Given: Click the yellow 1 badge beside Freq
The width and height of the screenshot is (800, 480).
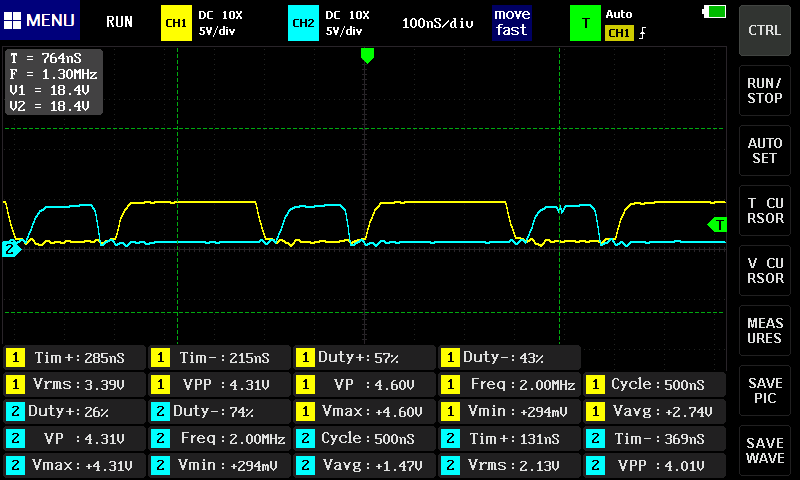Looking at the screenshot, I should click(450, 384).
